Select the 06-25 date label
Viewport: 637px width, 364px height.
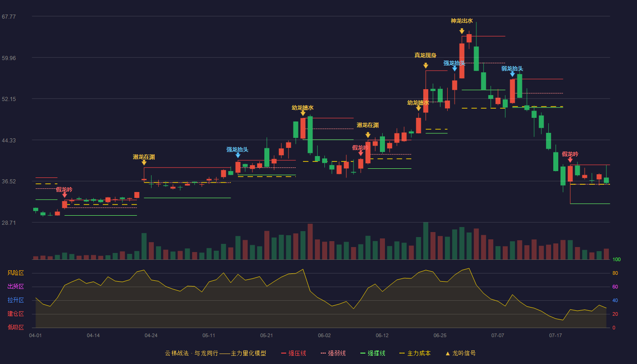[x=440, y=335]
